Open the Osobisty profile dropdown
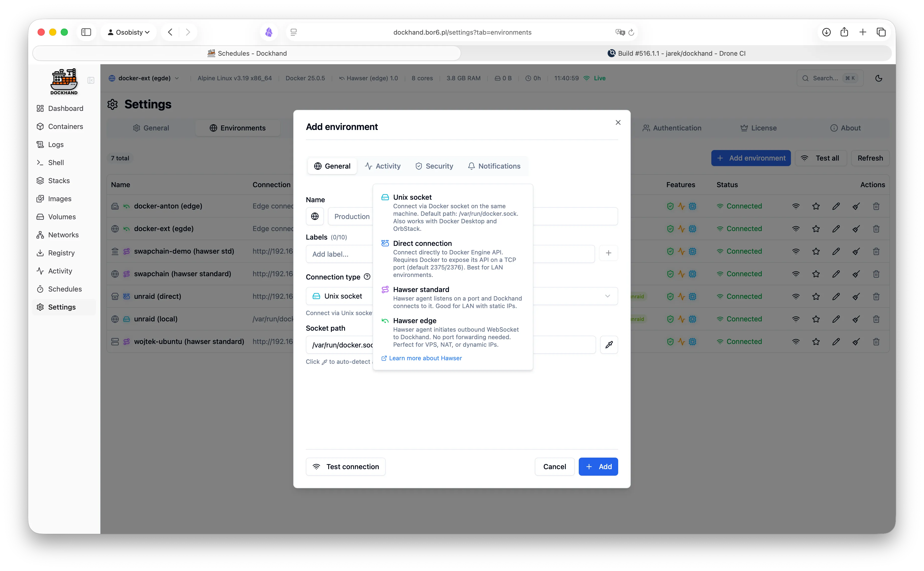This screenshot has height=571, width=924. tap(129, 32)
